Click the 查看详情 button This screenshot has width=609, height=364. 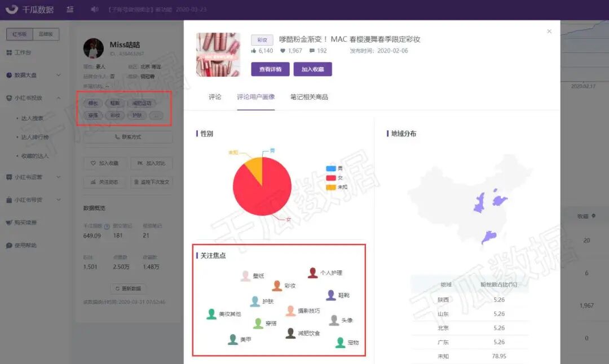(270, 69)
